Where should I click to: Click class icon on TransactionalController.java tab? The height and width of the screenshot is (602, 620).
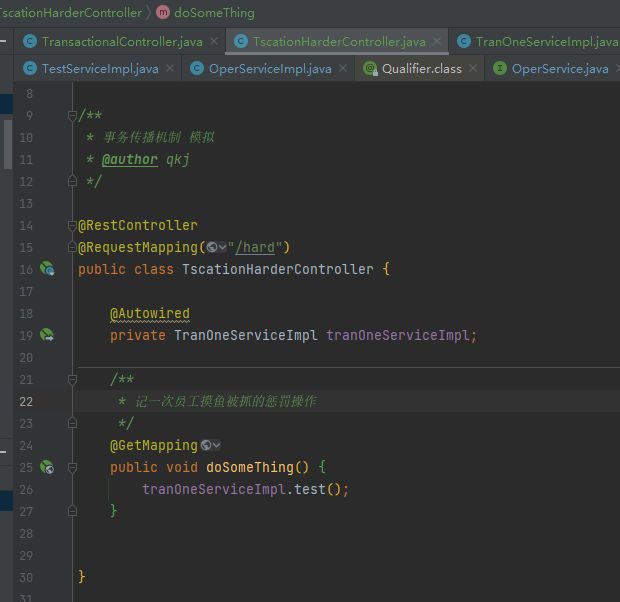coord(30,41)
